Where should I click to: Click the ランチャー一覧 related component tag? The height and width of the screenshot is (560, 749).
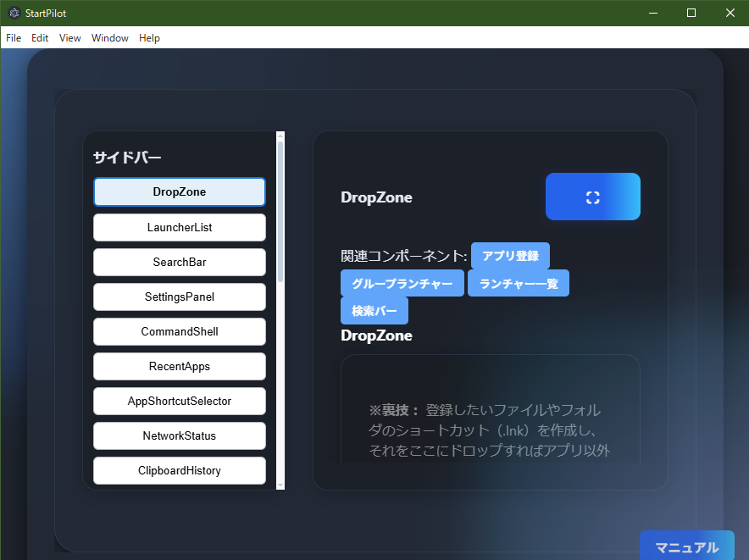coord(519,282)
